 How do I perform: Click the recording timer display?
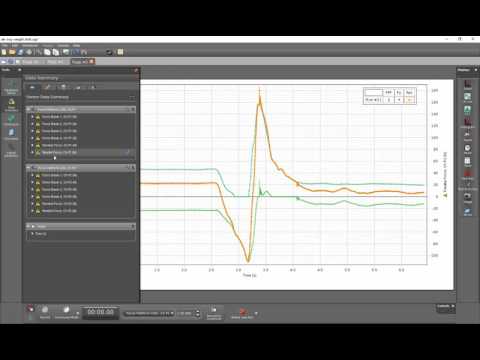[100, 312]
